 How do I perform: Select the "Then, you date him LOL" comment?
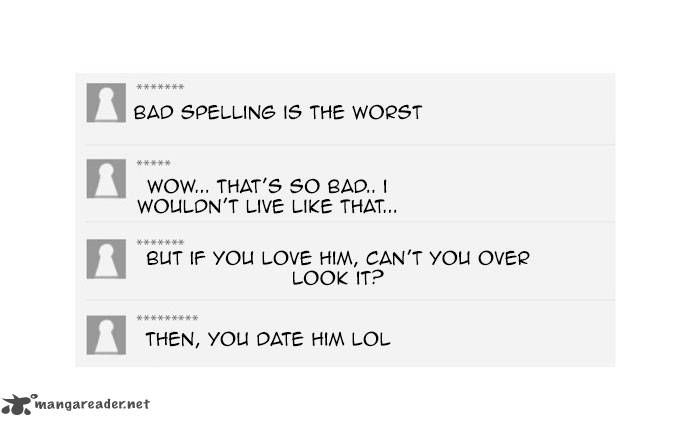(x=267, y=339)
